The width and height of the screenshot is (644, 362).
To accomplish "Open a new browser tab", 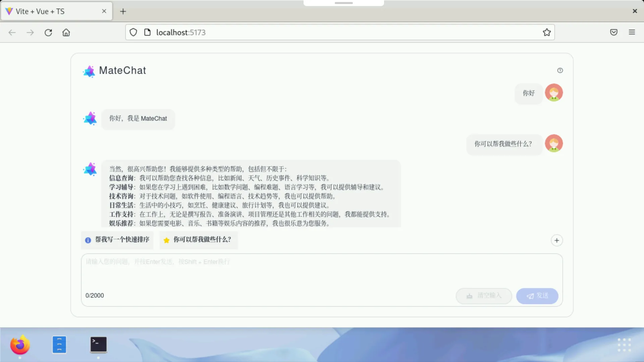I will point(123,11).
